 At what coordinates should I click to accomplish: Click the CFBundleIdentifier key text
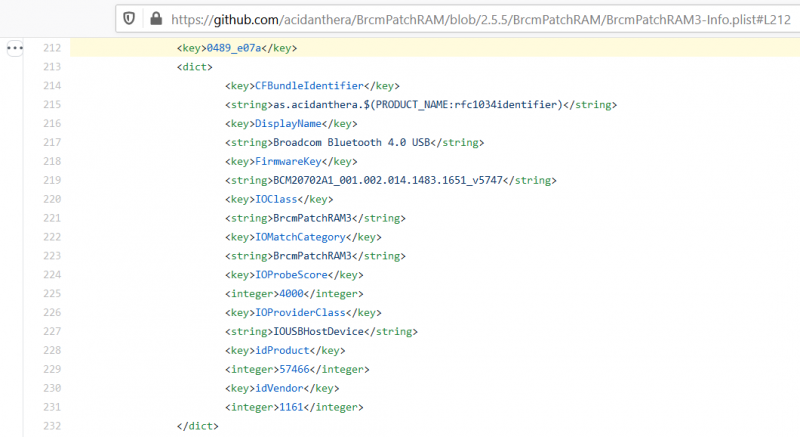[309, 86]
